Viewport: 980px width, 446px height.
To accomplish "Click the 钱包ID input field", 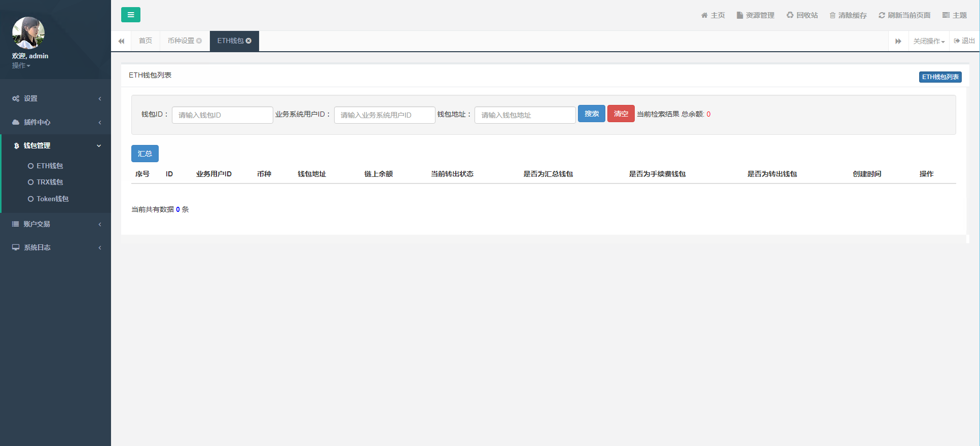I will point(223,115).
